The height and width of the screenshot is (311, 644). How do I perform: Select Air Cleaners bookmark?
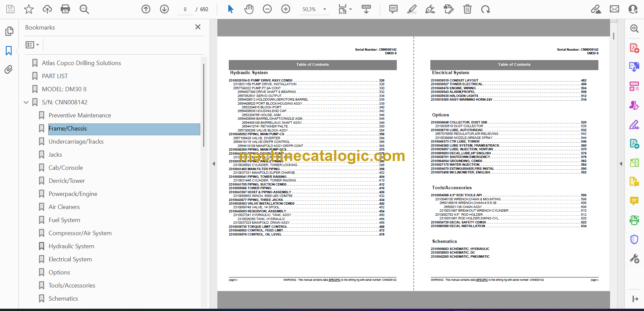(x=64, y=207)
